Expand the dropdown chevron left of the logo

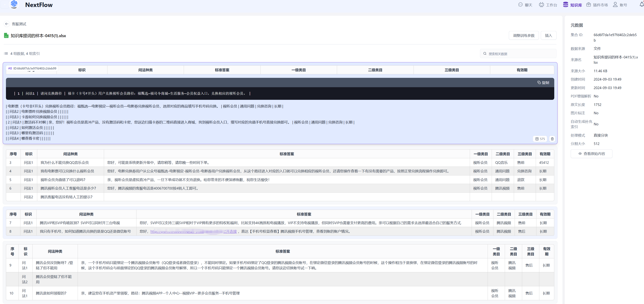coord(4,5)
